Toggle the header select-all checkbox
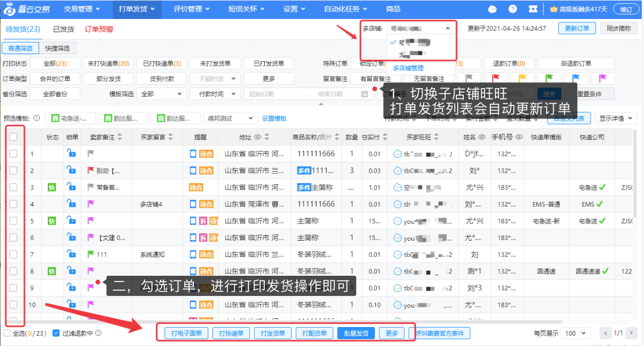The width and height of the screenshot is (644, 346). 13,137
